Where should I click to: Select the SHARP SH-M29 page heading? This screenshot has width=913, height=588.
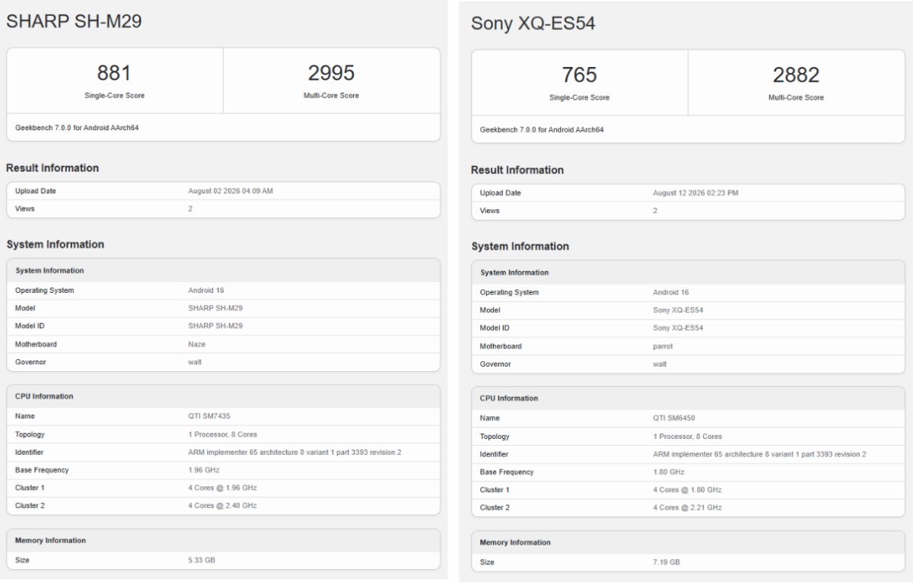click(x=74, y=22)
